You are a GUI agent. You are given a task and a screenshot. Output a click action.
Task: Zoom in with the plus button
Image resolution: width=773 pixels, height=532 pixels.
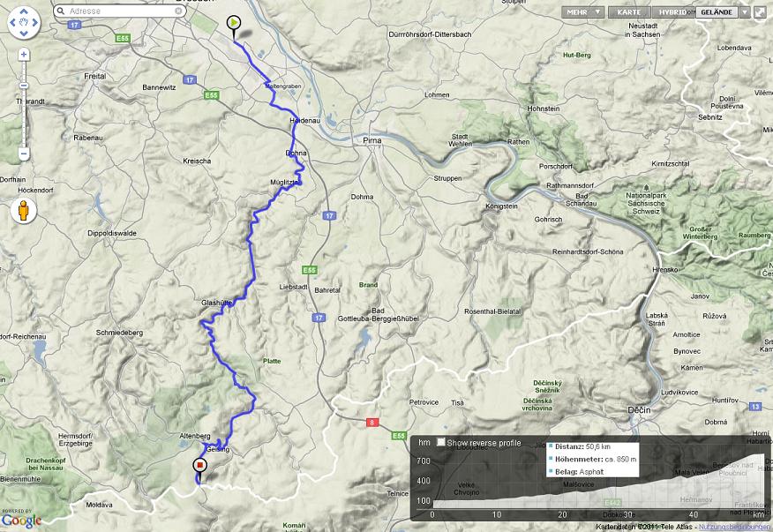[x=24, y=54]
